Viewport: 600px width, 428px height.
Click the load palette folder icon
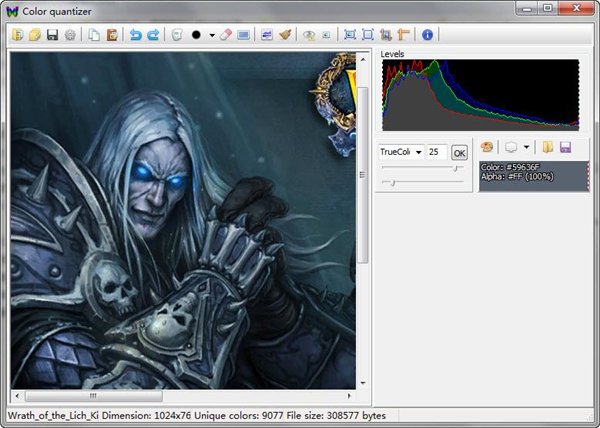point(548,148)
